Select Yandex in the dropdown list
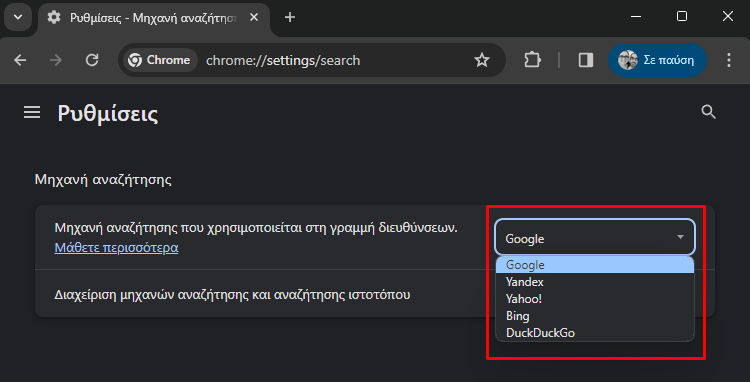This screenshot has height=382, width=750. (595, 282)
